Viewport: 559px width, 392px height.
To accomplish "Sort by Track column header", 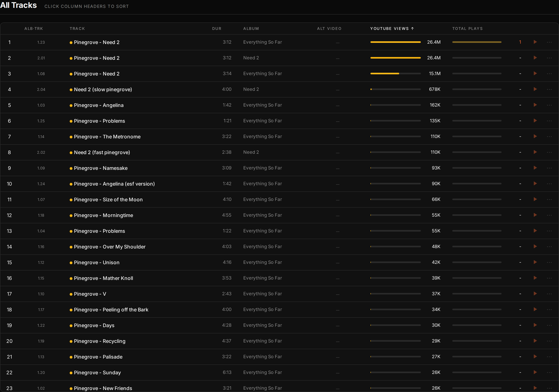I will click(x=77, y=29).
